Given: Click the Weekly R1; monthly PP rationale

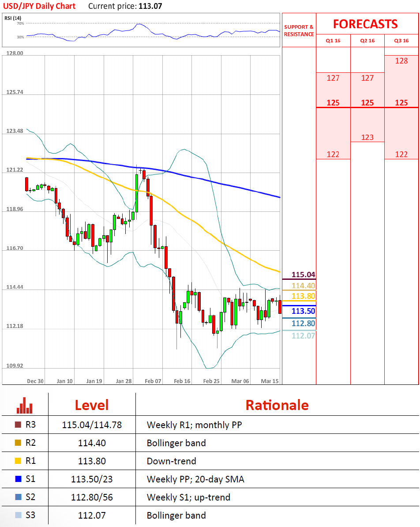Looking at the screenshot, I should [194, 425].
